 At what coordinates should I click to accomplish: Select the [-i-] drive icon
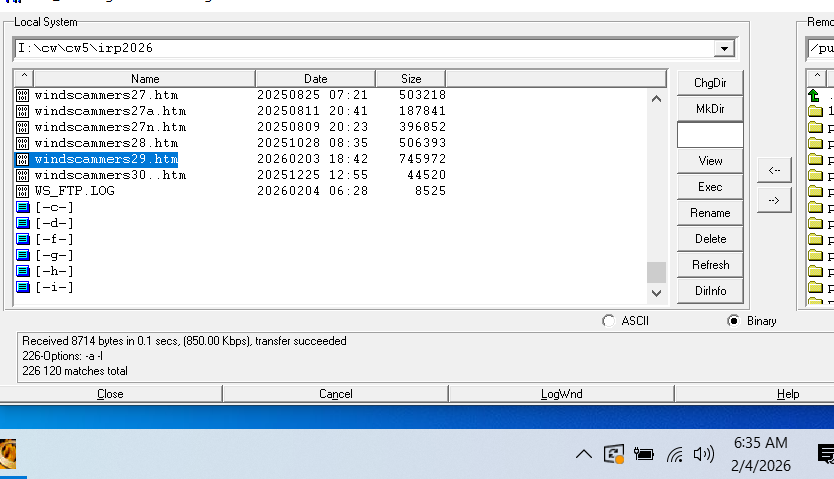(x=23, y=287)
